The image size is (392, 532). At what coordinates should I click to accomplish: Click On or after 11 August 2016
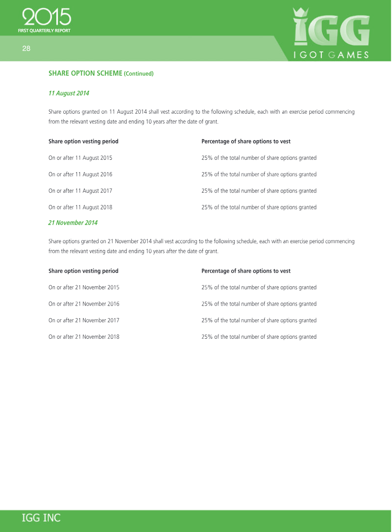click(80, 175)
